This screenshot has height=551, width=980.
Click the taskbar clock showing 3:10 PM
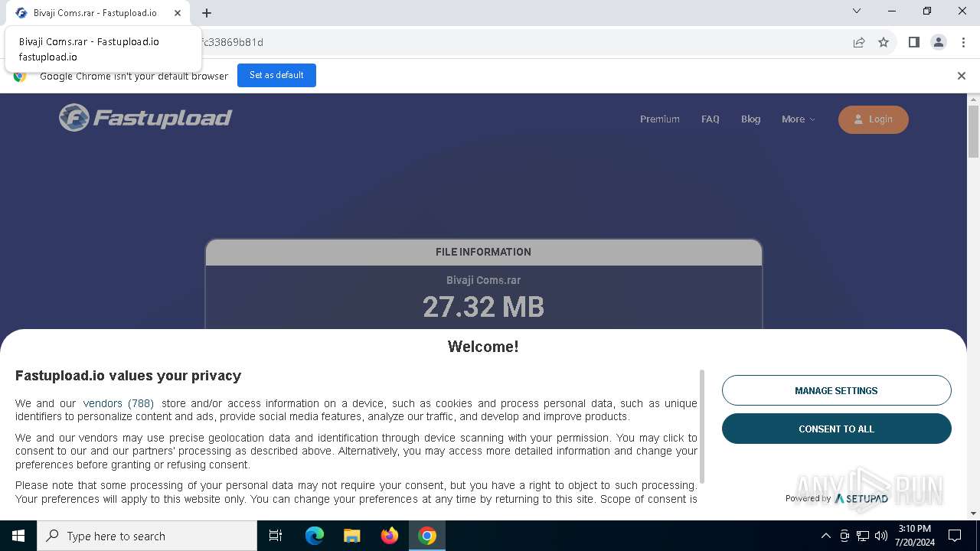pos(915,536)
